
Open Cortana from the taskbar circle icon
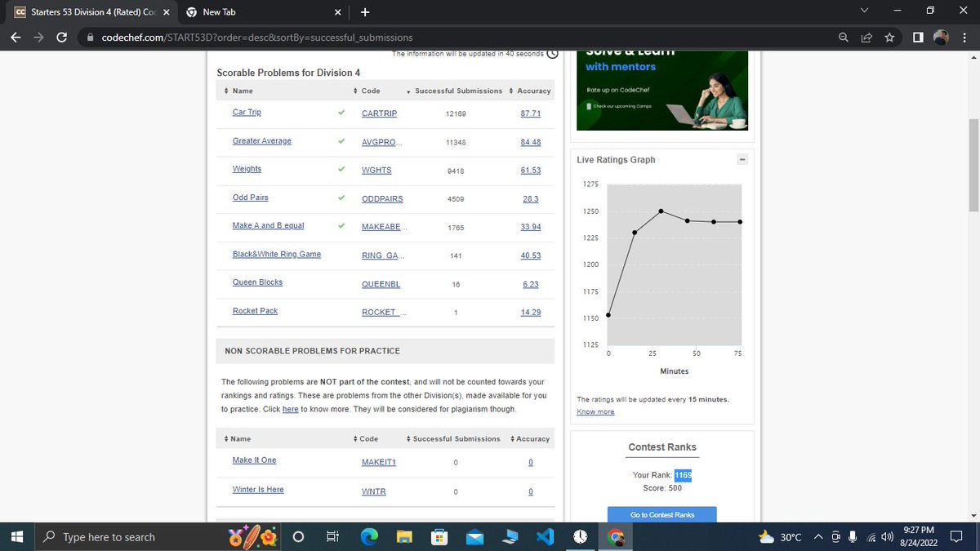(298, 536)
